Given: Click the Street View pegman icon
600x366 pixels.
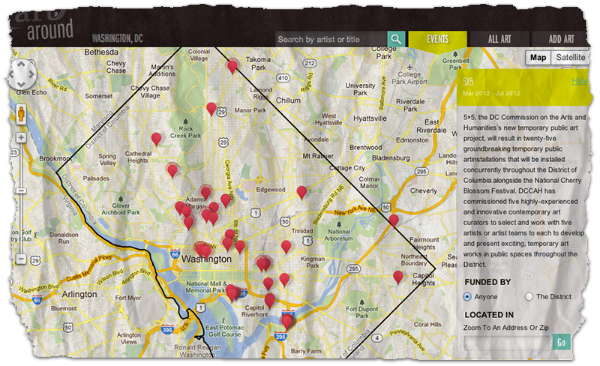Looking at the screenshot, I should pyautogui.click(x=21, y=114).
